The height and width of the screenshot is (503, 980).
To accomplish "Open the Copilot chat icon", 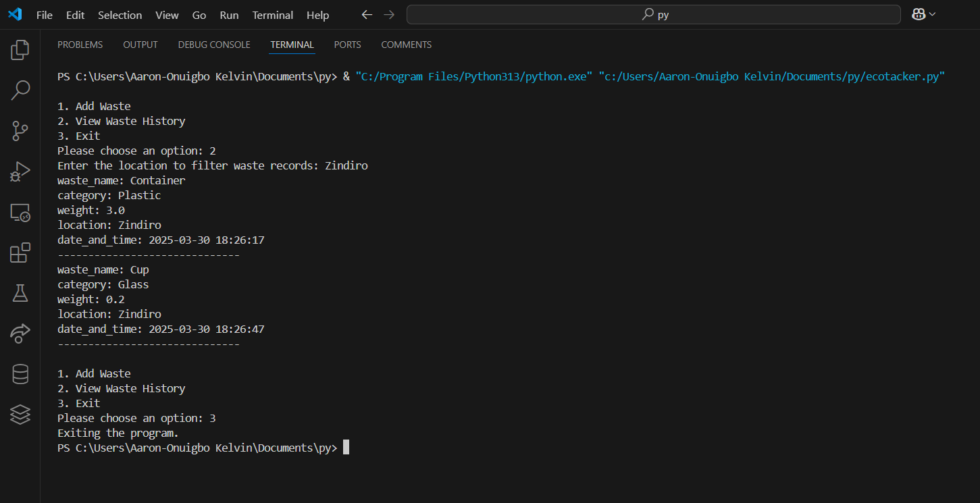I will point(919,14).
